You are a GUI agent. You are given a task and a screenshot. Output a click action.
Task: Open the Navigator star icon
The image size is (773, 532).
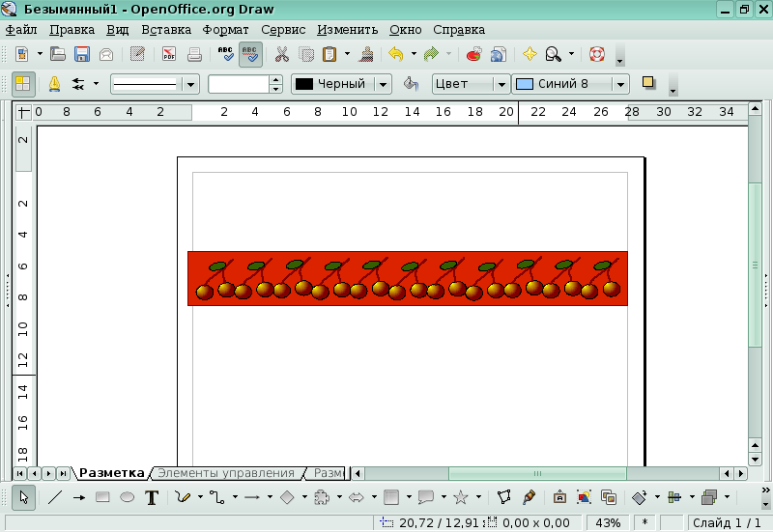point(530,54)
